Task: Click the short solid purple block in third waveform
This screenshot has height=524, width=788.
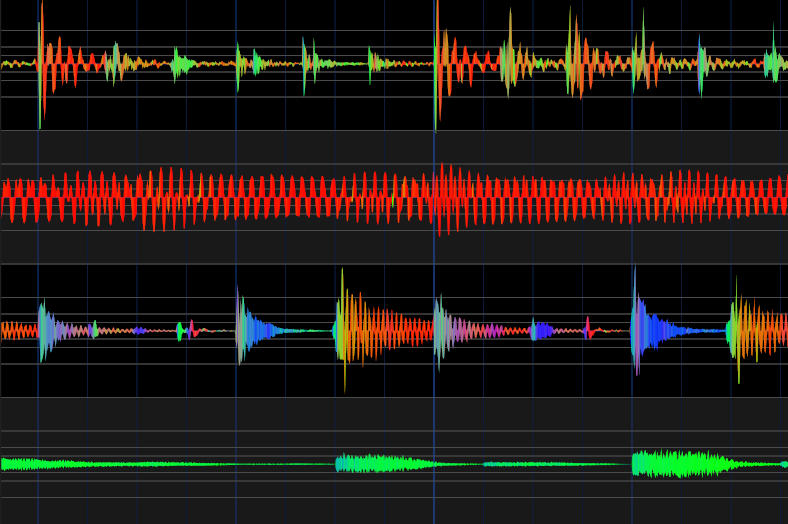Action: coord(543,330)
